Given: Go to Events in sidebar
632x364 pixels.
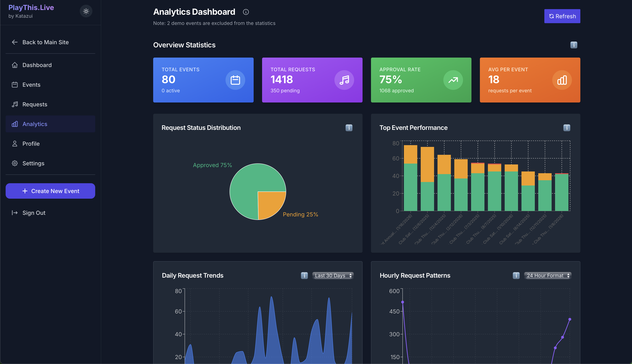Looking at the screenshot, I should tap(31, 85).
